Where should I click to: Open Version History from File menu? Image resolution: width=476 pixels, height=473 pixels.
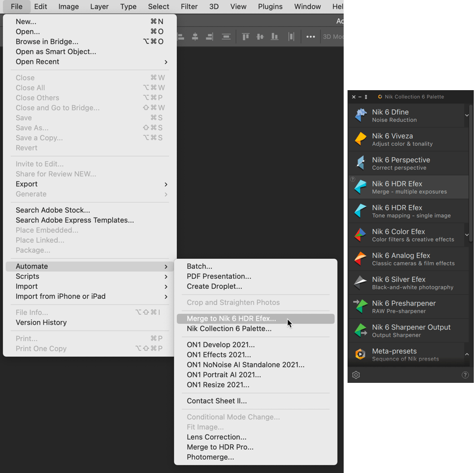(90, 323)
